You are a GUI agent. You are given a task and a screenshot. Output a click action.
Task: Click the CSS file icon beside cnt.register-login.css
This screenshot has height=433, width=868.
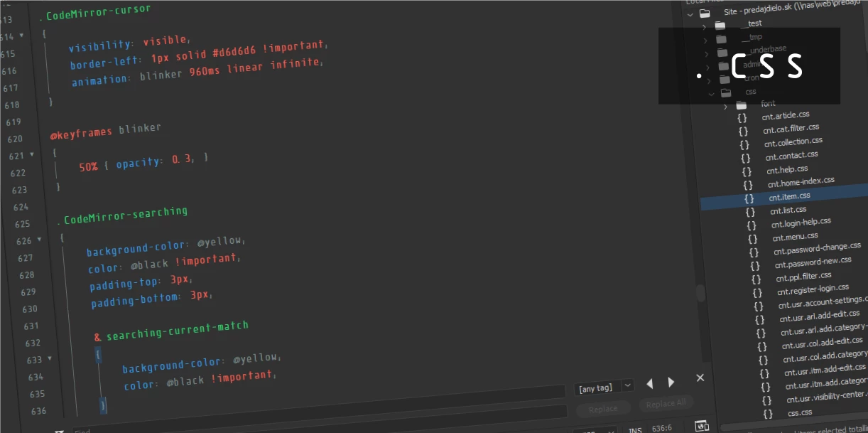(758, 293)
